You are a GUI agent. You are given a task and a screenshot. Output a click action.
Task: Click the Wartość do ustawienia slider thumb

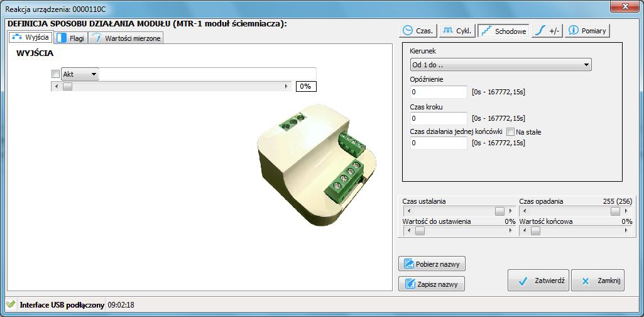(420, 231)
